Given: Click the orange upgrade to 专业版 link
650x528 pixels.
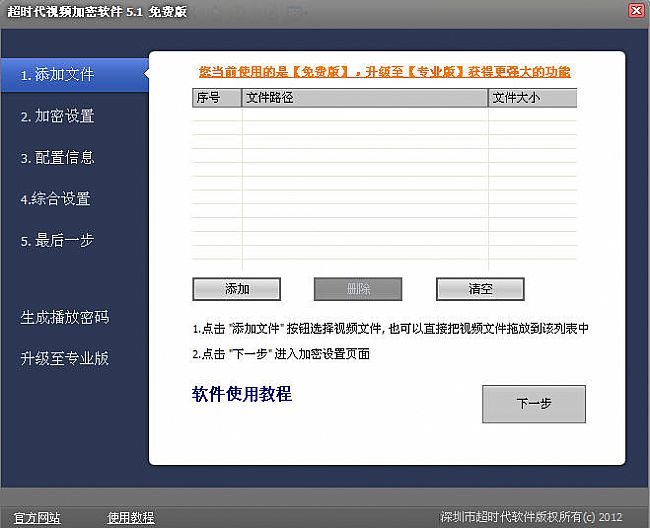Looking at the screenshot, I should (385, 72).
